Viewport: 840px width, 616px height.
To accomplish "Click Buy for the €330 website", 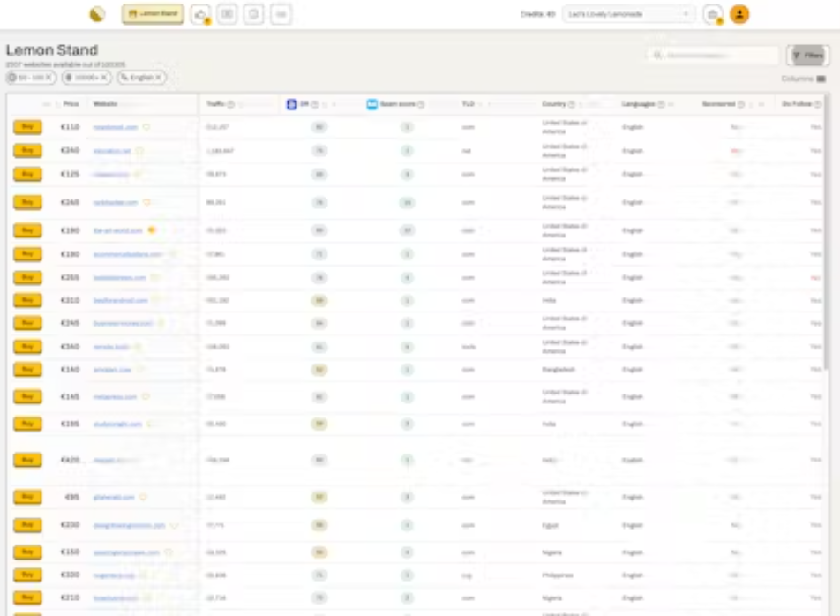I will click(x=28, y=575).
